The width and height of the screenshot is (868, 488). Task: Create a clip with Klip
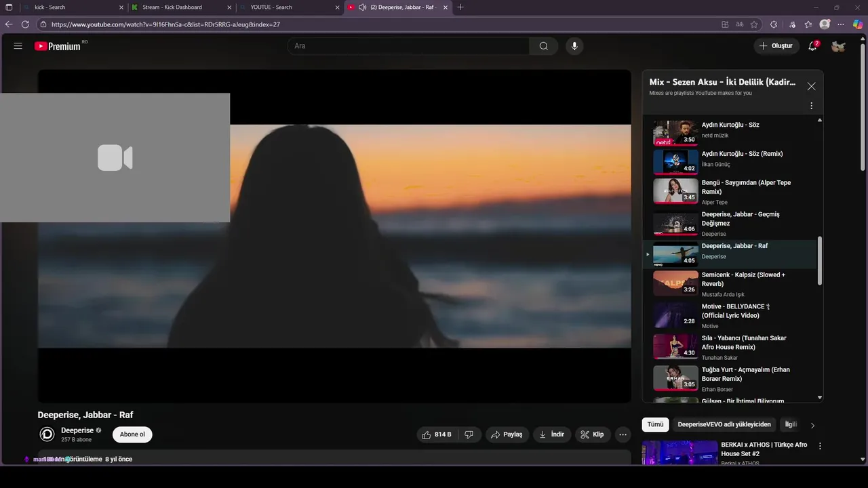593,434
